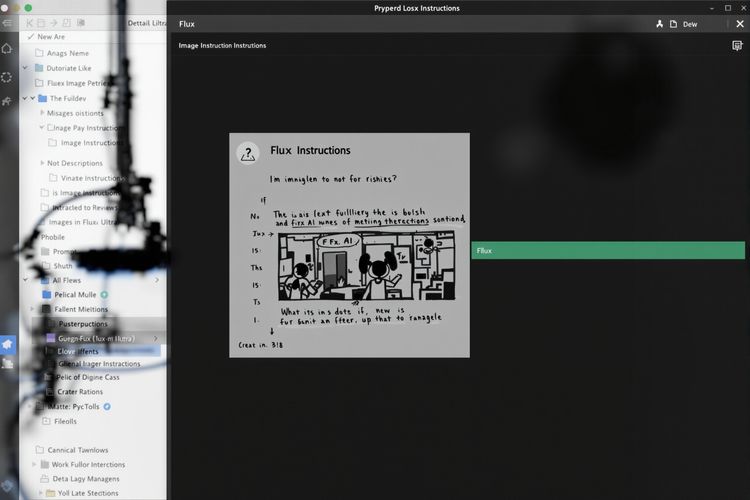Click the document icon next to Dew
The image size is (750, 500).
tap(673, 24)
